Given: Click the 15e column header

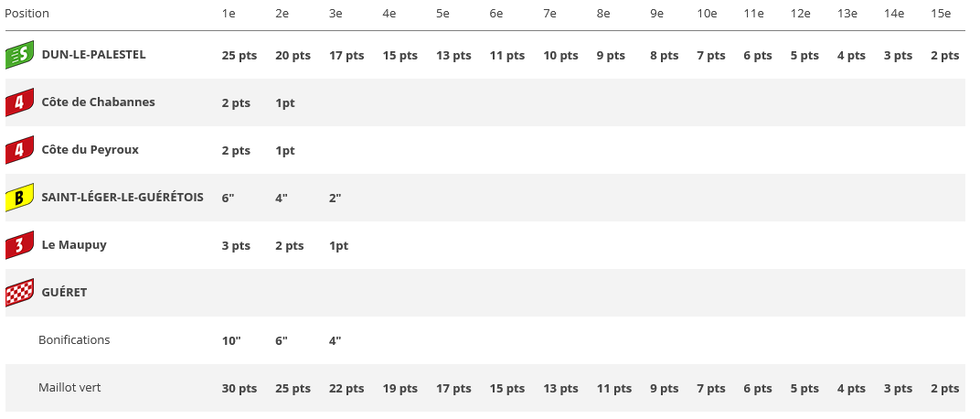Looking at the screenshot, I should point(941,14).
